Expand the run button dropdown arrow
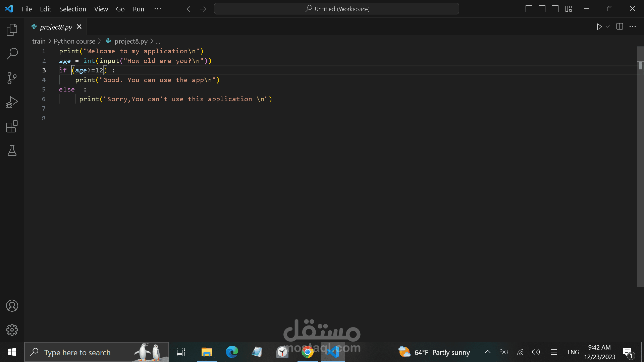 pyautogui.click(x=608, y=26)
